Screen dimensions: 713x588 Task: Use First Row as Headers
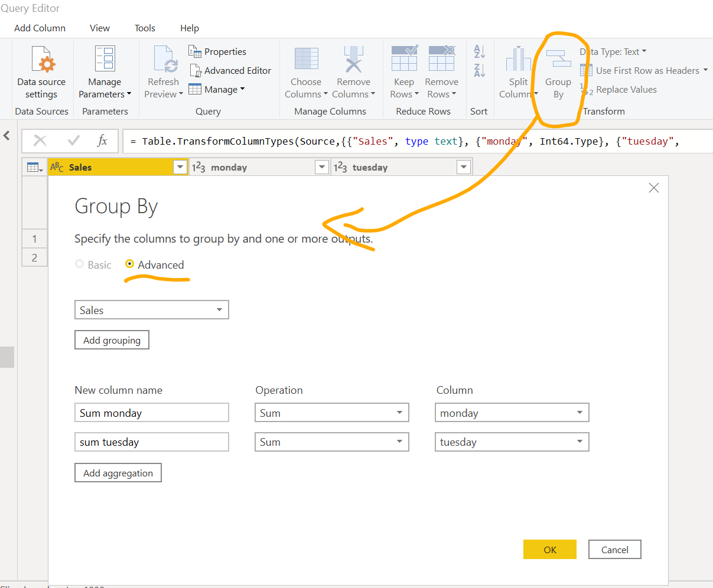pos(644,70)
